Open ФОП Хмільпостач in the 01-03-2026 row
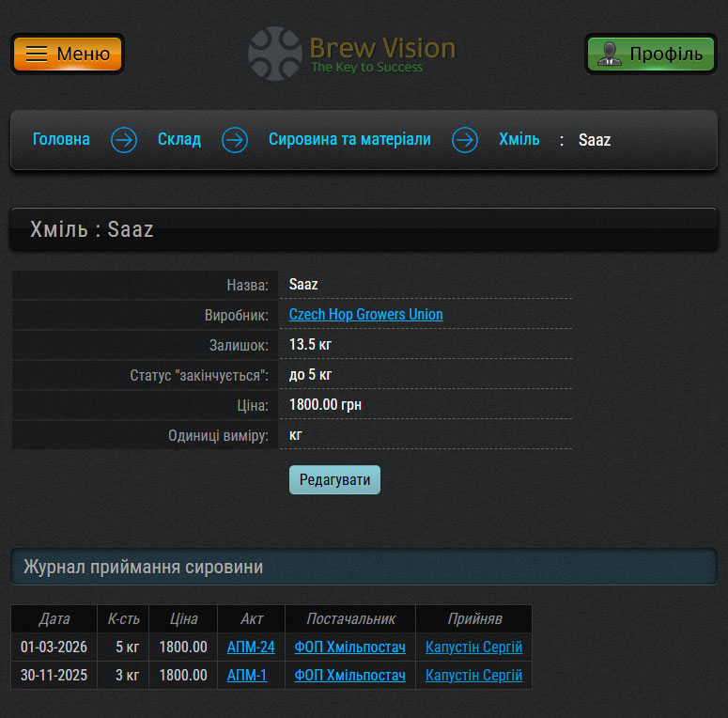The height and width of the screenshot is (718, 728). tap(349, 648)
